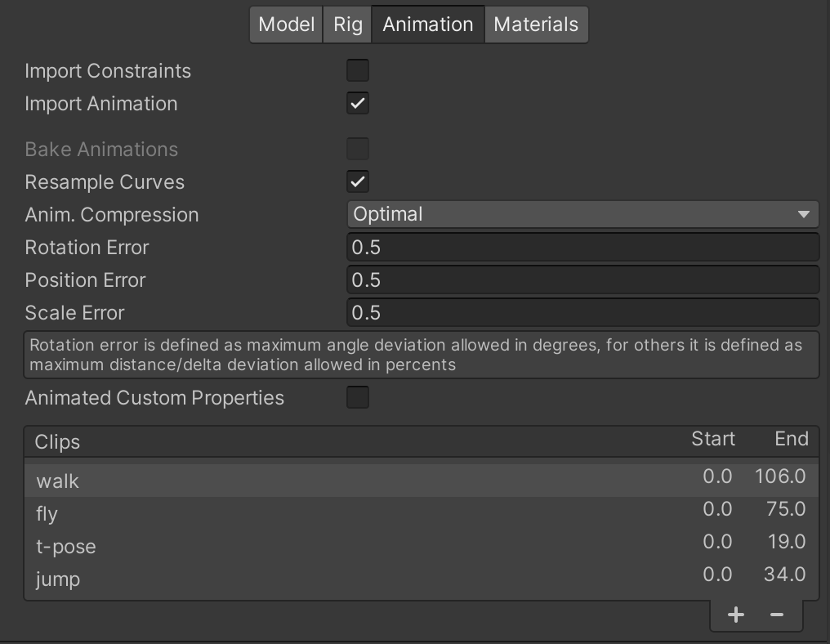Enable Import Constraints
The width and height of the screenshot is (830, 644).
358,70
